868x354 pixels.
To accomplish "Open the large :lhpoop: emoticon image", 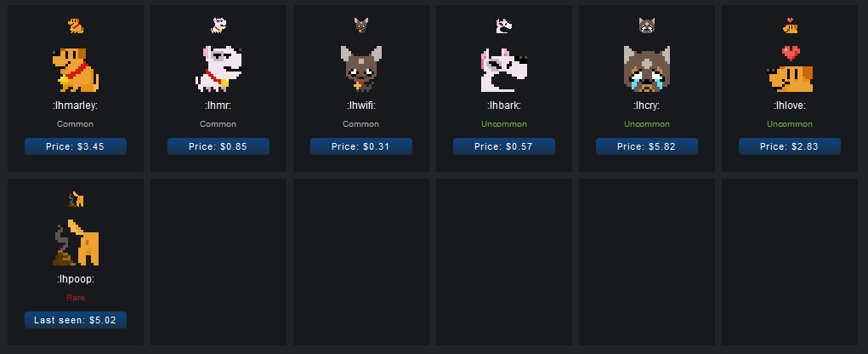I will pos(76,242).
